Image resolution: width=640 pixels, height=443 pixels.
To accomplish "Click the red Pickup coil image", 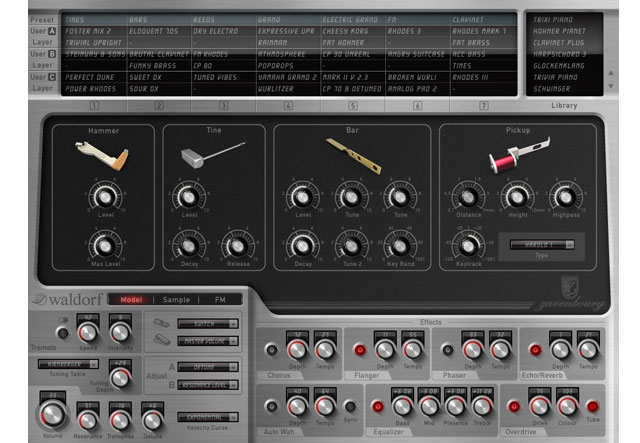I will coord(519,155).
